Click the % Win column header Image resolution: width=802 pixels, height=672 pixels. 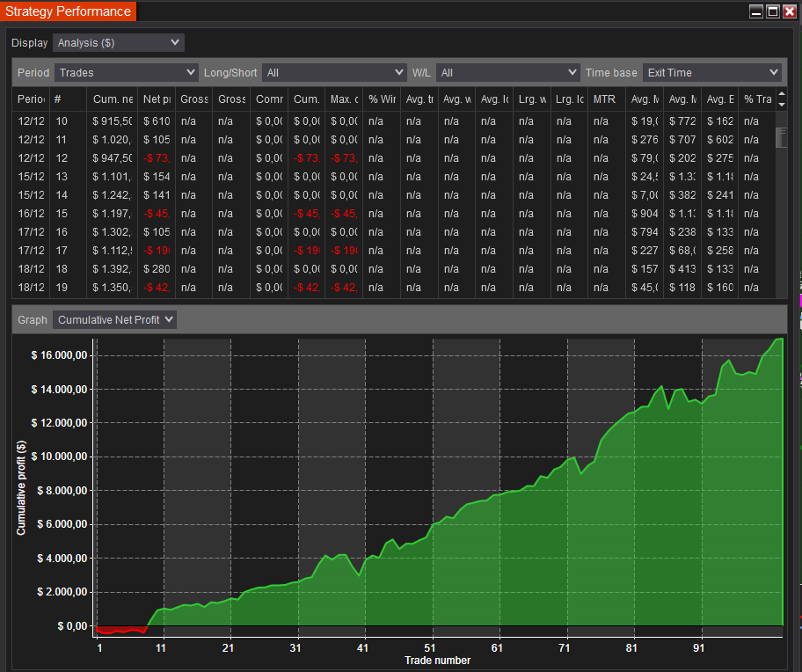[x=382, y=99]
